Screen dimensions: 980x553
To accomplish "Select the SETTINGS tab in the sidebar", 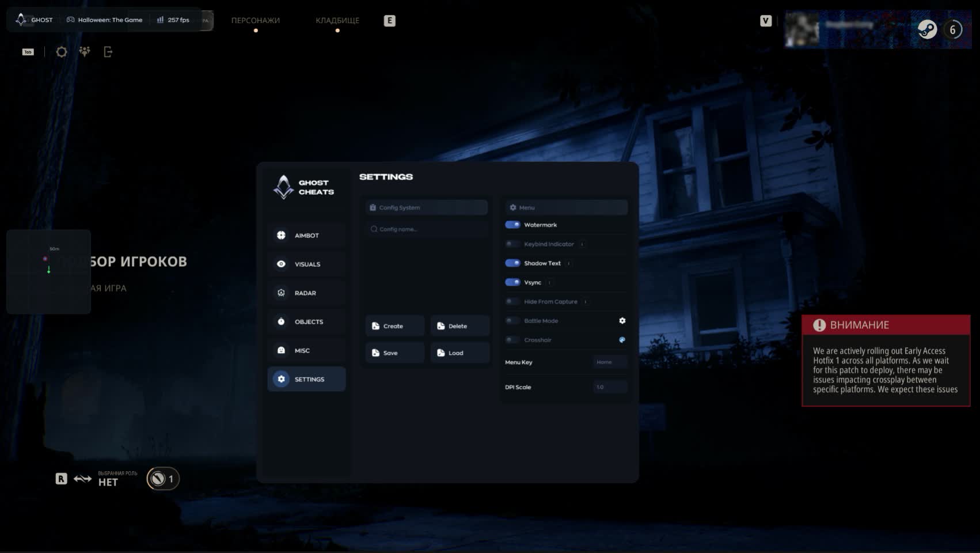I will click(x=306, y=379).
